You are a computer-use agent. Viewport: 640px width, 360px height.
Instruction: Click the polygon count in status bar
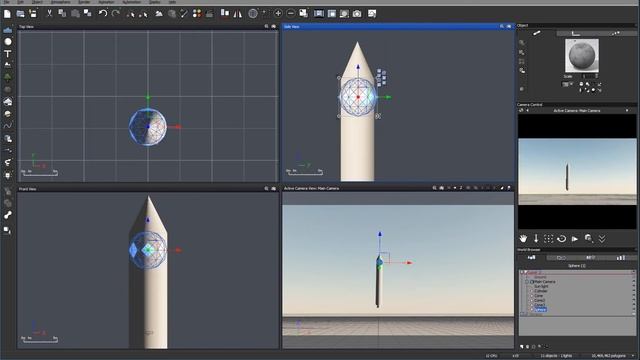point(608,356)
